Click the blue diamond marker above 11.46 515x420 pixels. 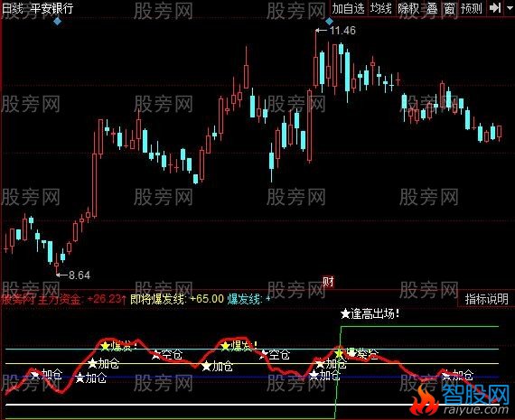(329, 22)
